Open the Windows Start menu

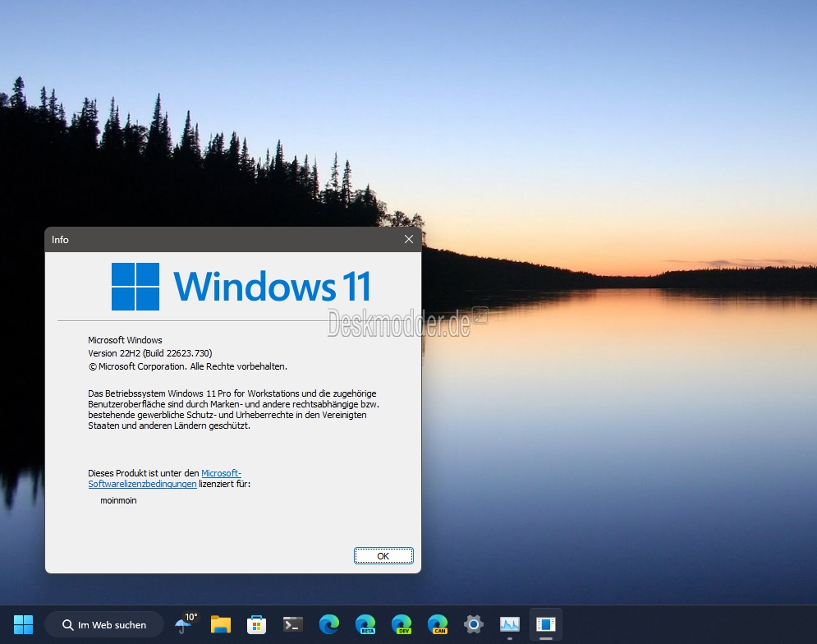tap(24, 624)
